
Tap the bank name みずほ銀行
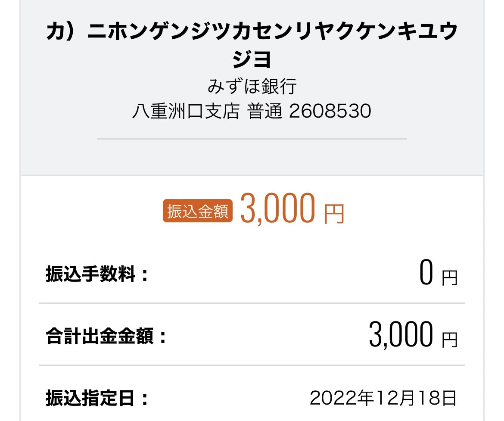[x=252, y=86]
